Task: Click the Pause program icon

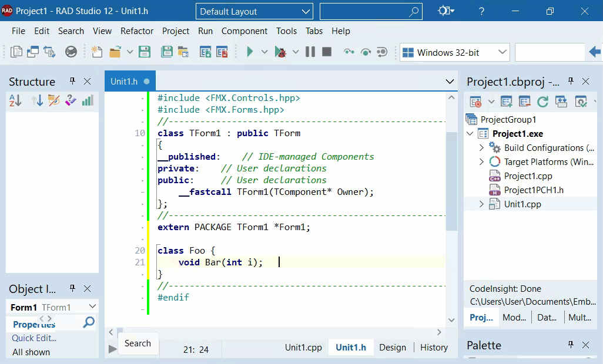Action: 310,52
